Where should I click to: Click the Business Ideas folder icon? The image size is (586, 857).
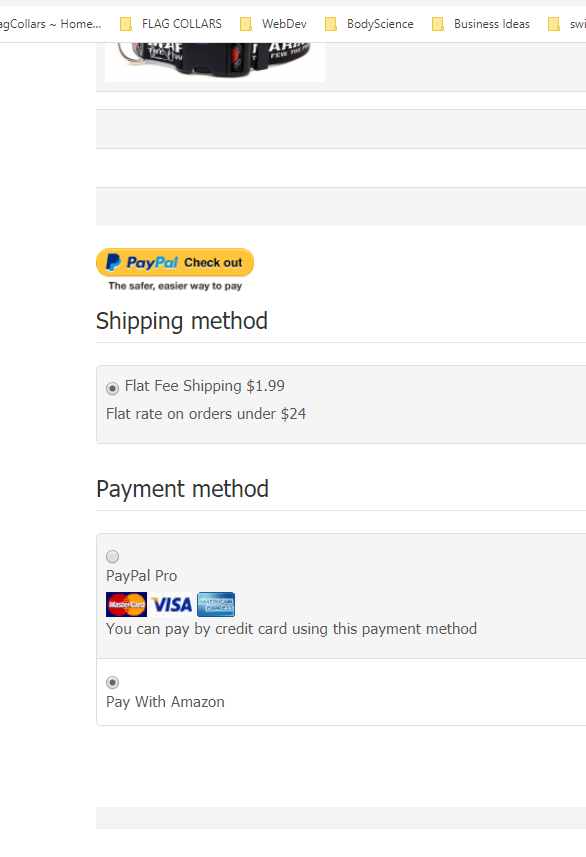[x=438, y=24]
